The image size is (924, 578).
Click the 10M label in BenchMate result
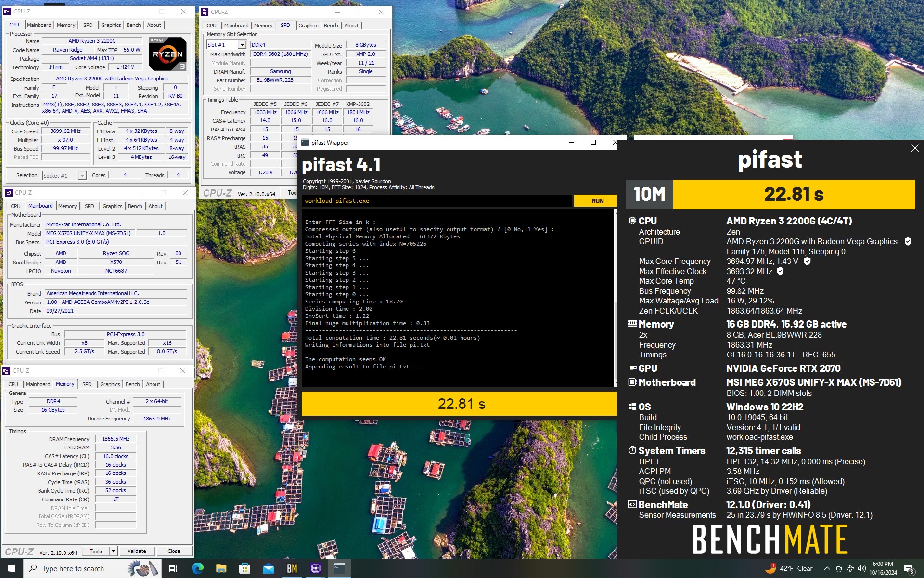[x=649, y=194]
